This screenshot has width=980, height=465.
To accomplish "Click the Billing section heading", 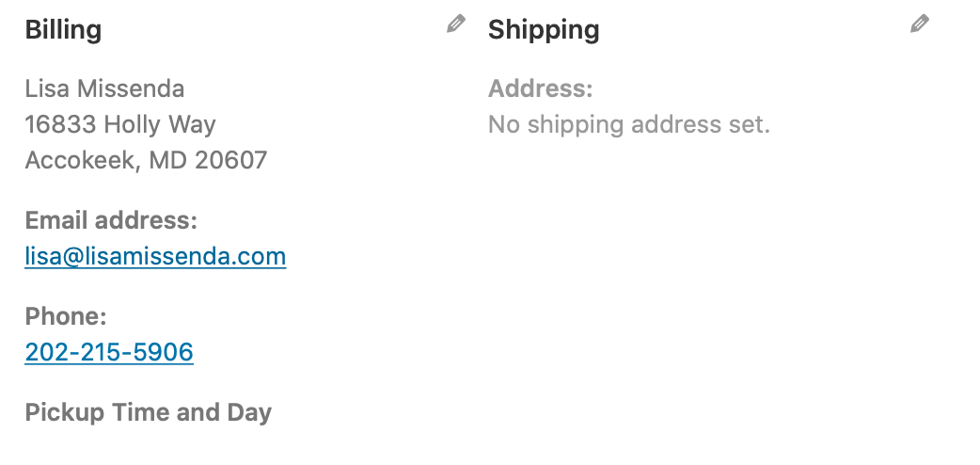I will coord(63,30).
